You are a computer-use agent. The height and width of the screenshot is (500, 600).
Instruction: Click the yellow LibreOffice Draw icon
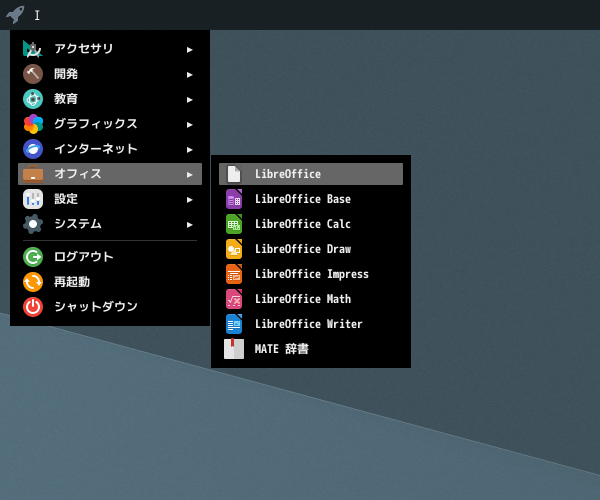click(234, 249)
